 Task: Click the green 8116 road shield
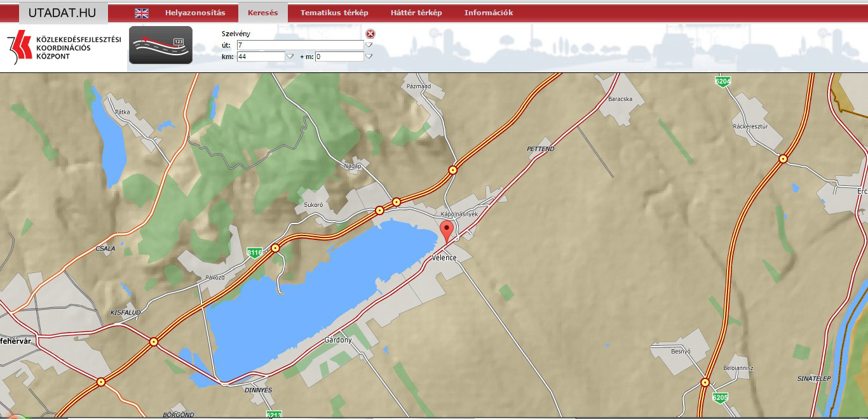click(x=254, y=253)
